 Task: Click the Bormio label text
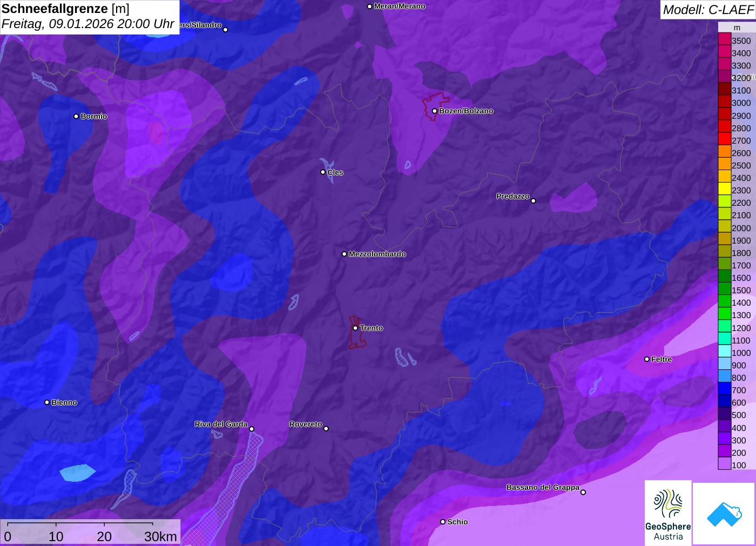[94, 116]
